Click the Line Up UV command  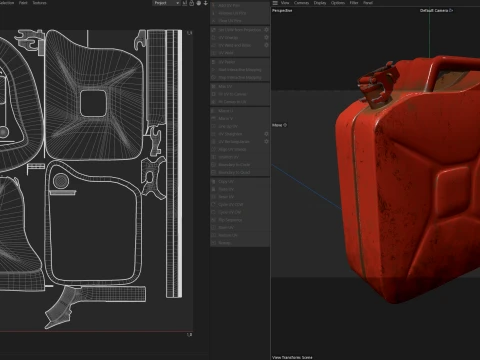pos(240,126)
